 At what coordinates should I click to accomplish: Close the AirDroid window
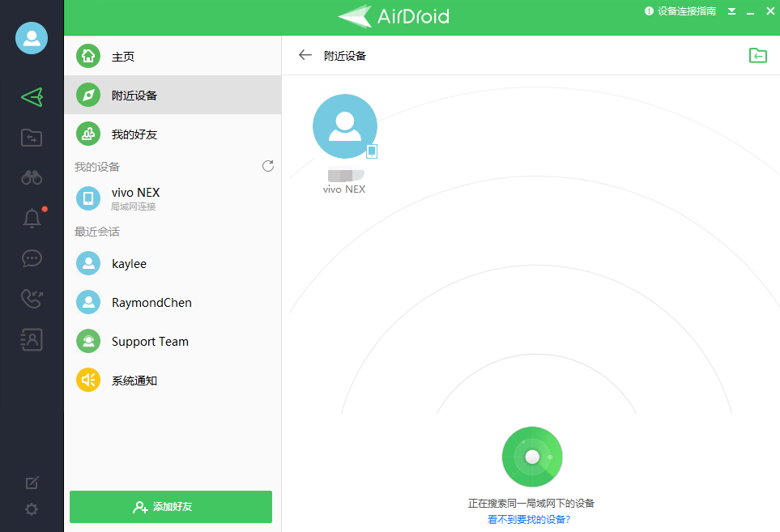tap(770, 11)
